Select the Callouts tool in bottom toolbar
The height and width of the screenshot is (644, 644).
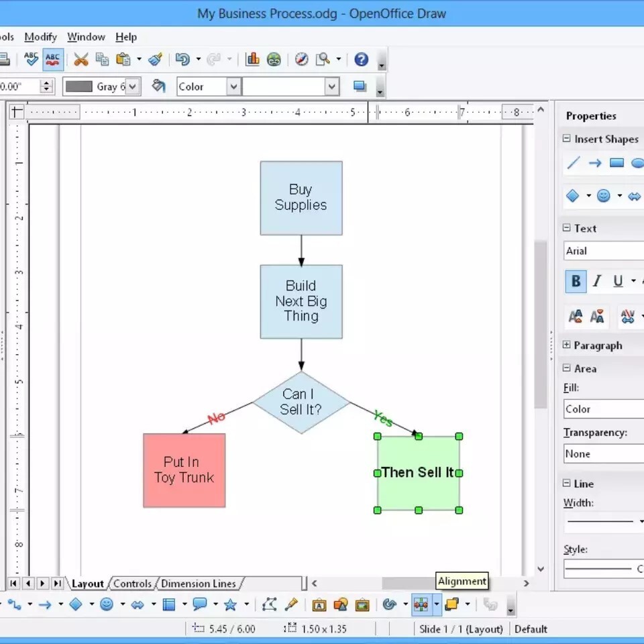click(x=200, y=604)
